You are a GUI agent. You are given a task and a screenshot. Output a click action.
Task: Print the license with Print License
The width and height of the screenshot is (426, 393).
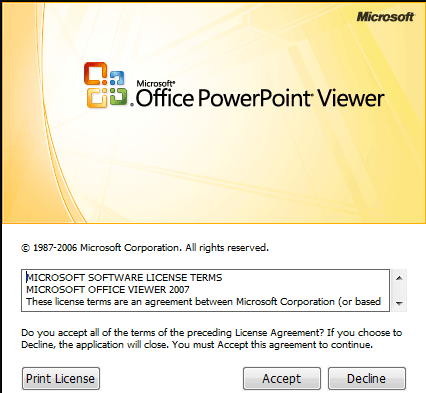point(61,379)
